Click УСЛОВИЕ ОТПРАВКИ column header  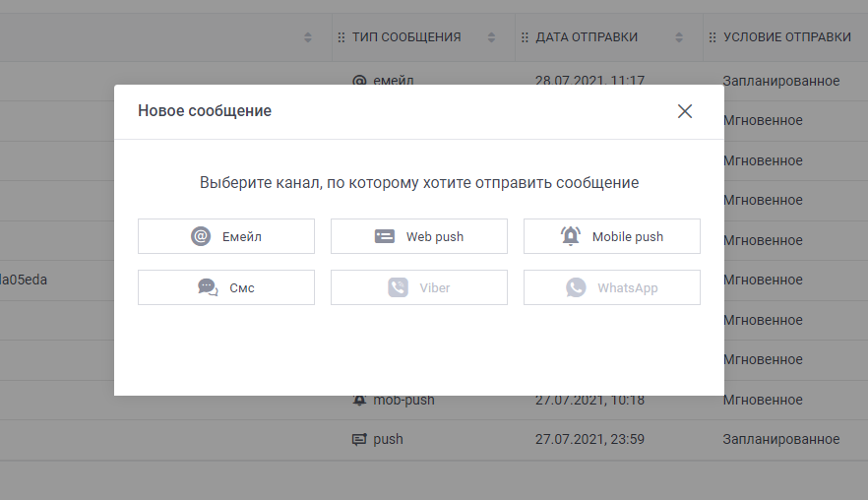coord(787,37)
